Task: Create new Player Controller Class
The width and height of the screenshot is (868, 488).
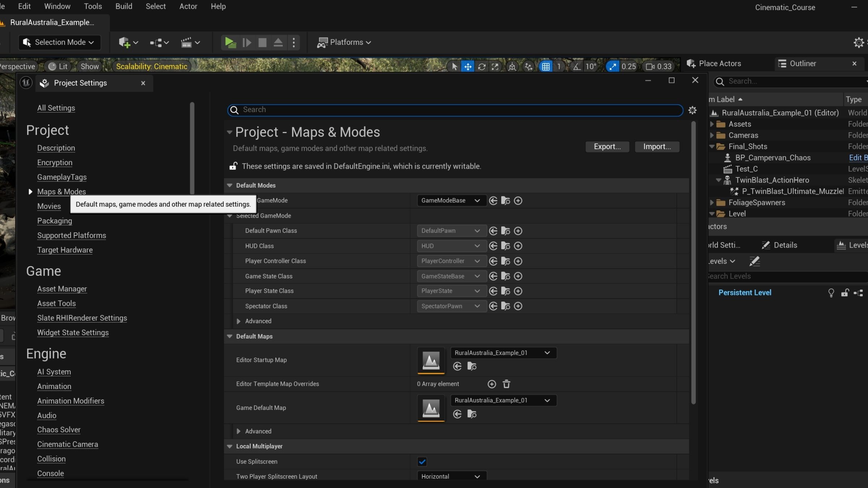Action: (518, 261)
